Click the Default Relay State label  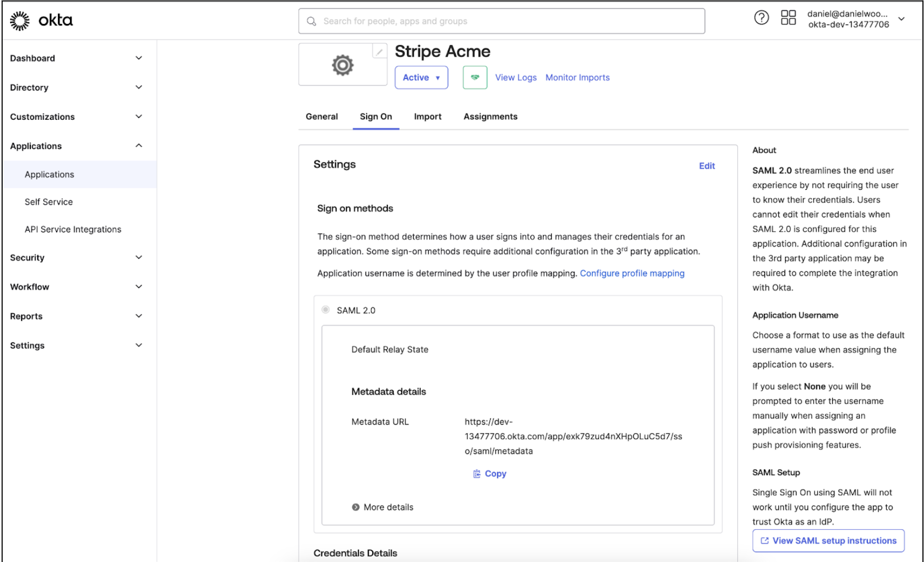[390, 349]
